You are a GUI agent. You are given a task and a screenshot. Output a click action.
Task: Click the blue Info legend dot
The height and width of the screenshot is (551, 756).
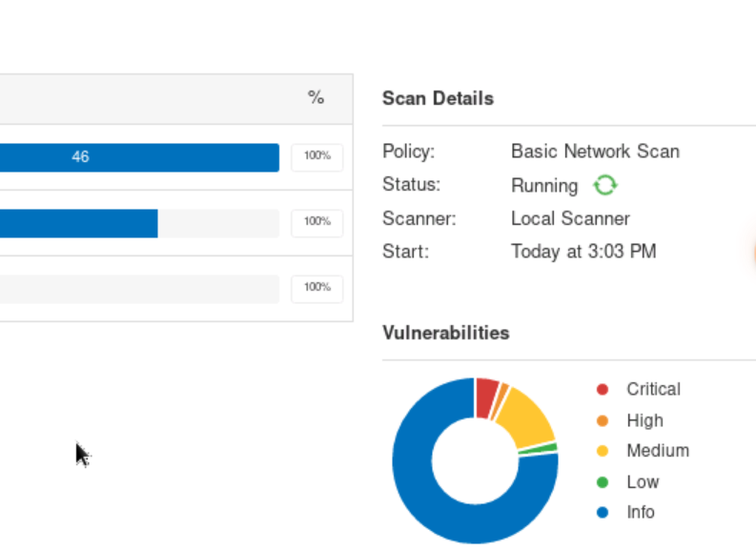pyautogui.click(x=603, y=513)
